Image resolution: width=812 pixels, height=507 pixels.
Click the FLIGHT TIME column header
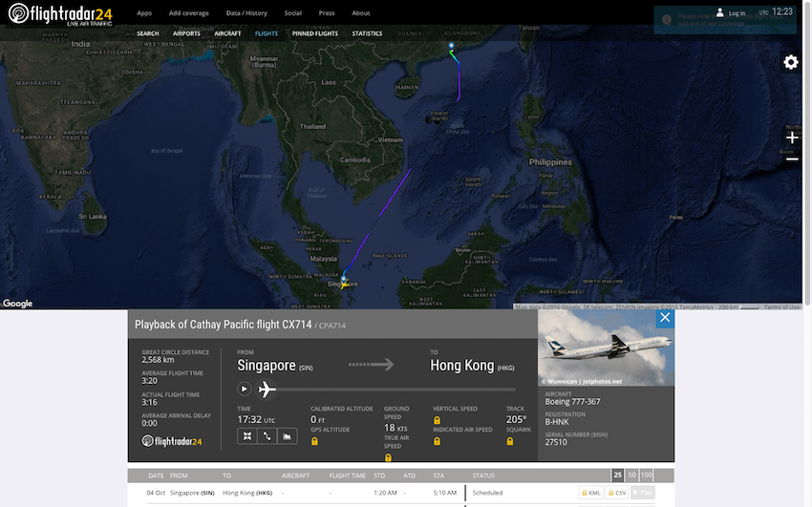click(x=347, y=475)
